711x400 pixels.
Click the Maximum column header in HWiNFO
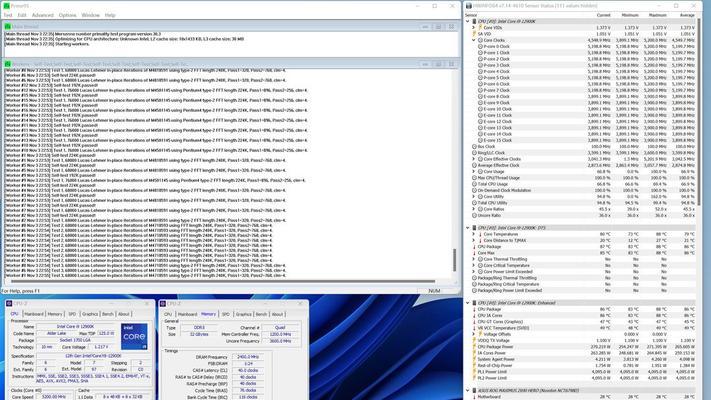(657, 15)
